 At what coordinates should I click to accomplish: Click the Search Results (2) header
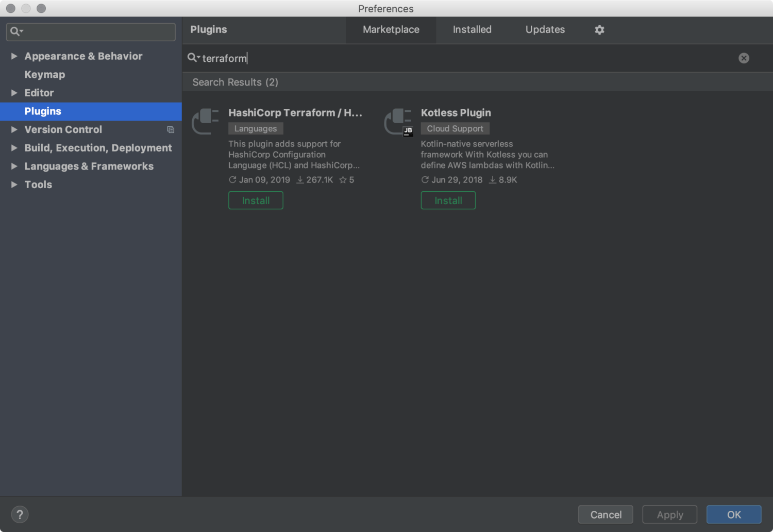236,82
